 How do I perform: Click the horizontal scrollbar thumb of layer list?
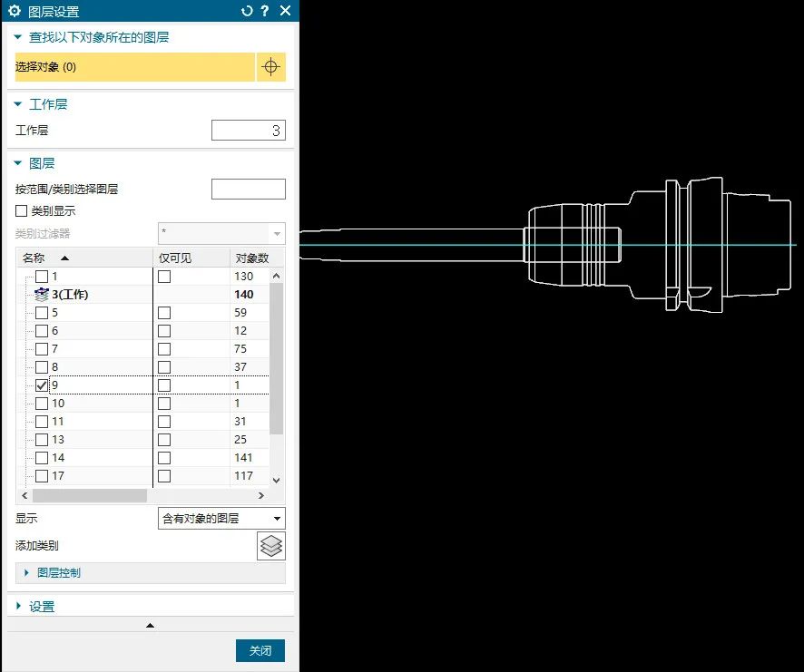(x=90, y=495)
